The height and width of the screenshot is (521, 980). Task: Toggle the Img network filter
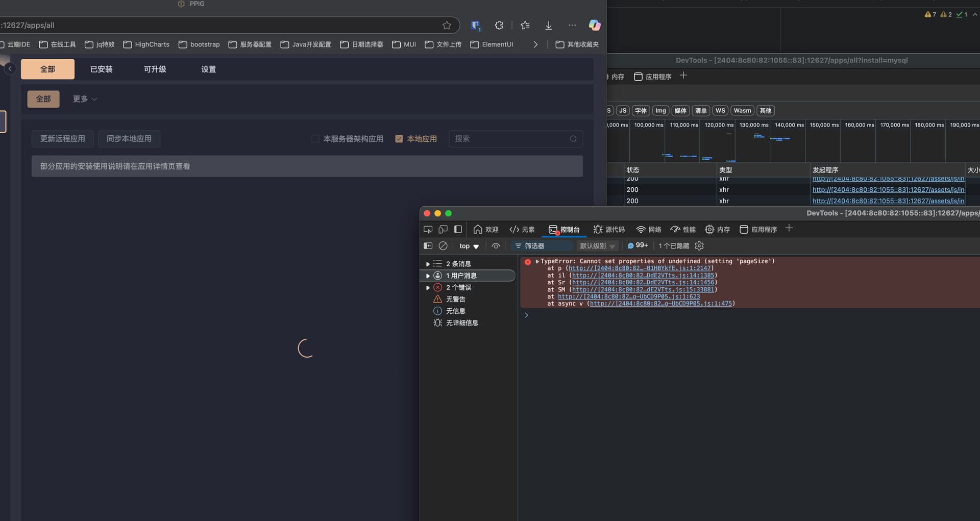coord(660,111)
